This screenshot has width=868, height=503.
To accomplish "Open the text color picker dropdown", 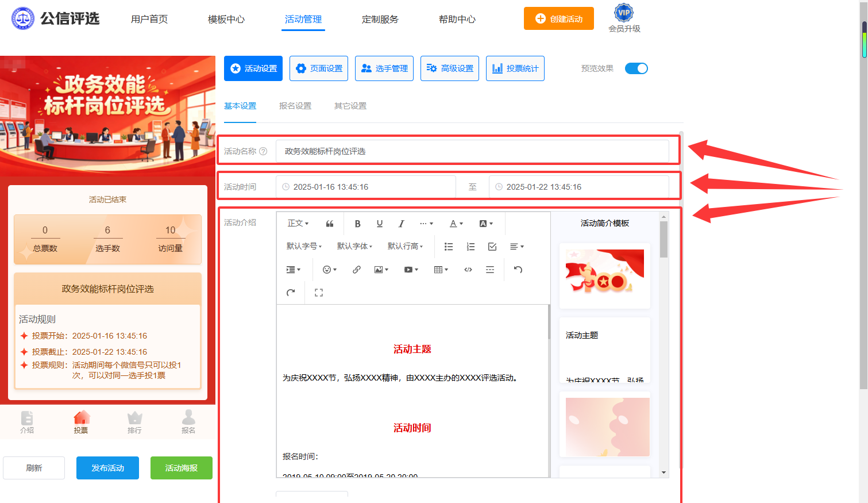I will [456, 224].
